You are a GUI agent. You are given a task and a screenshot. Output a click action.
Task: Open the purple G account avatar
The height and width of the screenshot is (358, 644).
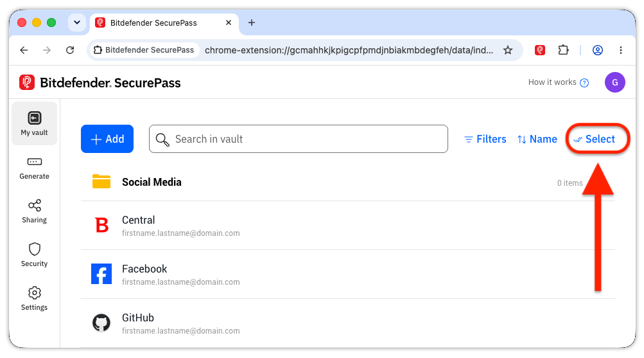615,82
